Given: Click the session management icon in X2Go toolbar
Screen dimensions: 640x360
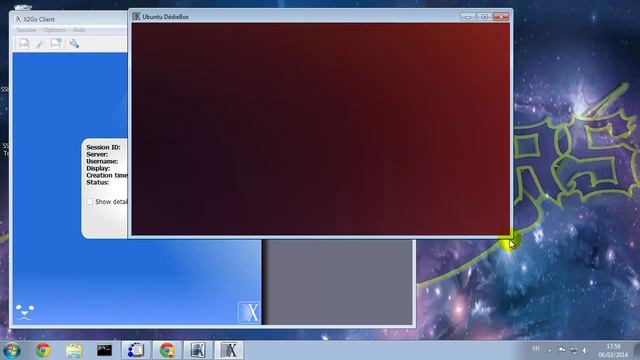Looking at the screenshot, I should pos(56,43).
